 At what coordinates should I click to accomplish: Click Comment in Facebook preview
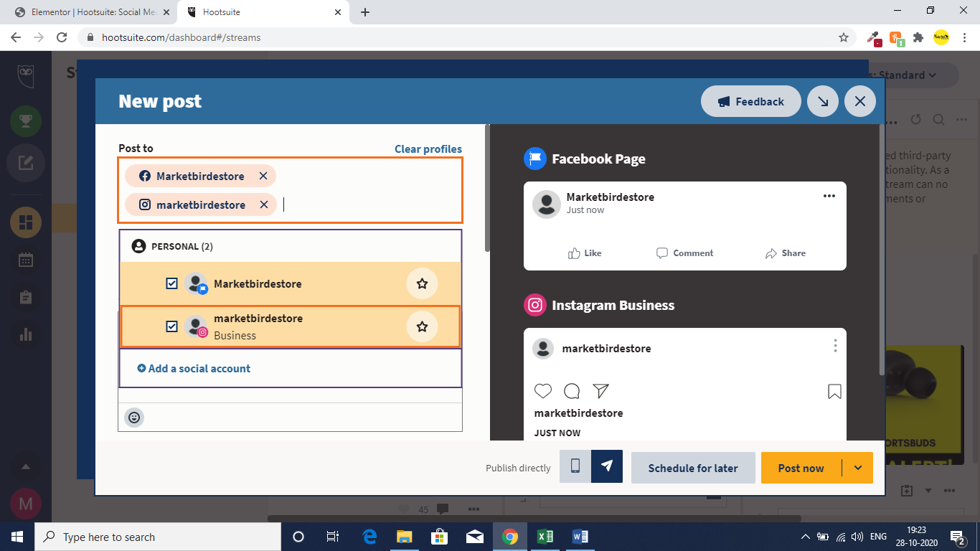click(684, 253)
